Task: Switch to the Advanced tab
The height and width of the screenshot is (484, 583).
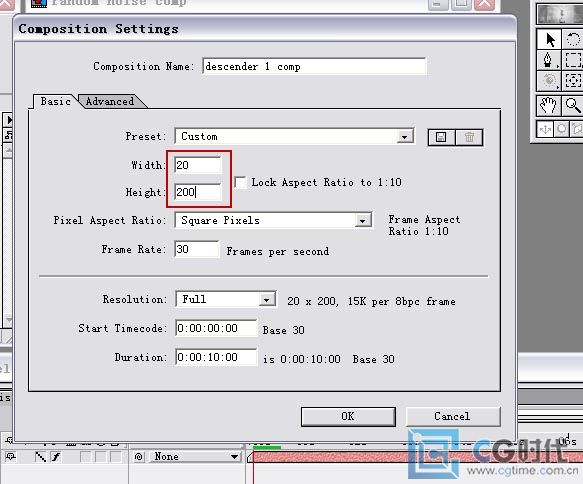Action: pyautogui.click(x=110, y=101)
